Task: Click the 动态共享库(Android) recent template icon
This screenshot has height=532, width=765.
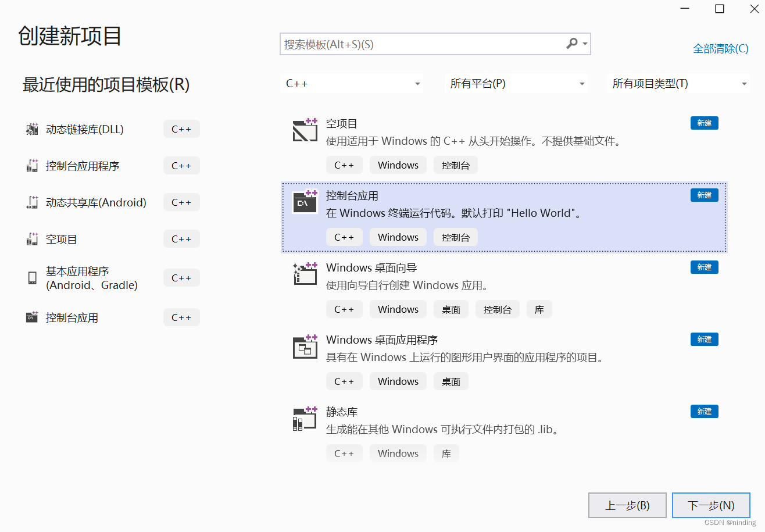Action: point(32,202)
